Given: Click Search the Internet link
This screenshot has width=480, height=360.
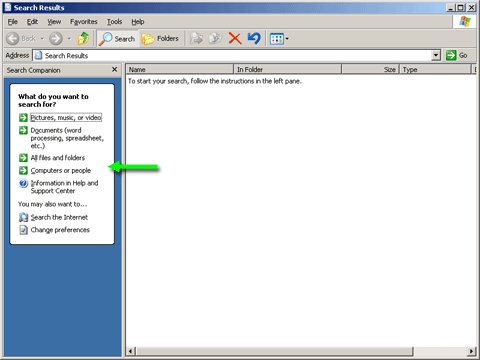Looking at the screenshot, I should [x=59, y=217].
